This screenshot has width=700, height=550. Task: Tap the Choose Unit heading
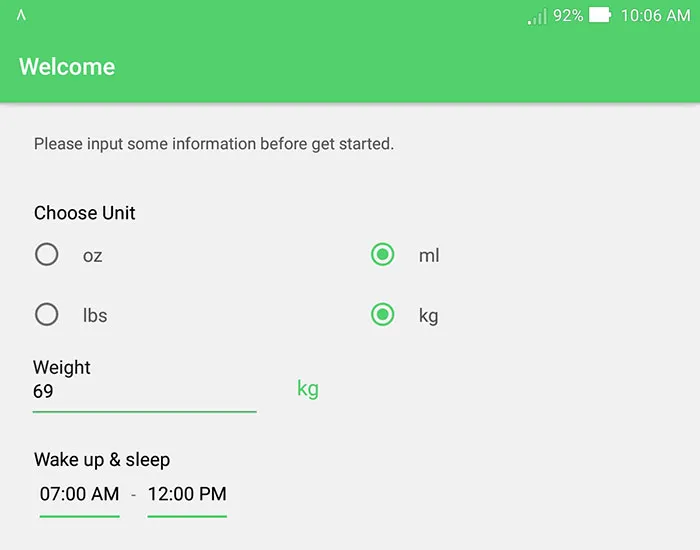85,213
